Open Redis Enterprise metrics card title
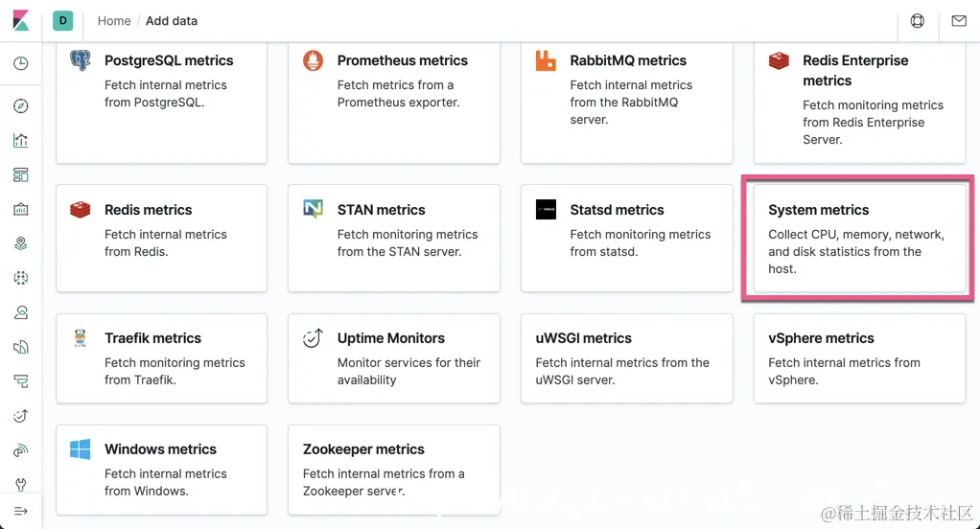 point(855,71)
